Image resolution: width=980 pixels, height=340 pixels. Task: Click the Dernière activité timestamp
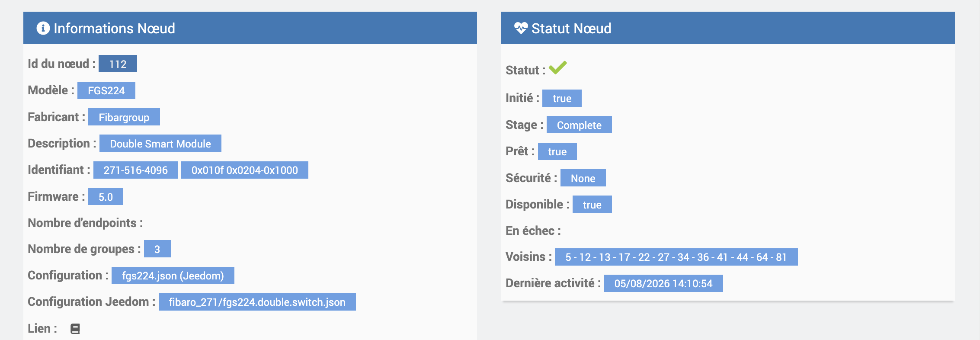click(663, 283)
